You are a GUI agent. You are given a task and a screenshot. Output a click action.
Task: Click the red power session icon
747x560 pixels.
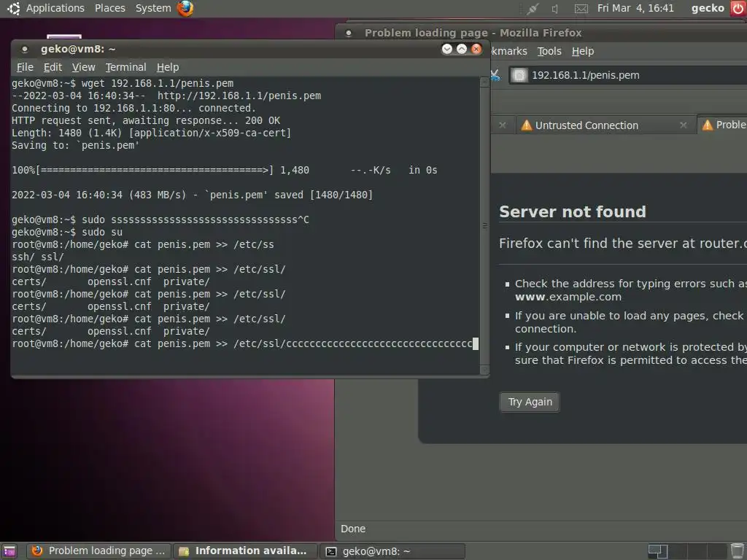(x=738, y=8)
